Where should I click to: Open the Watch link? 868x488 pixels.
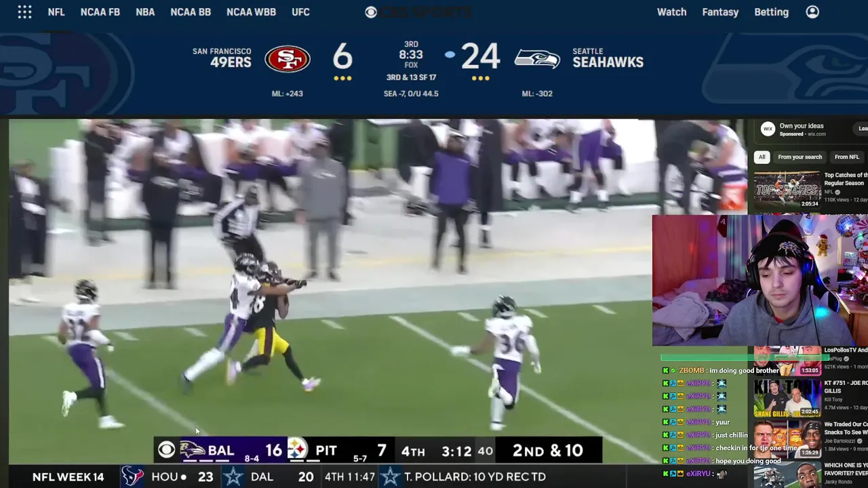pyautogui.click(x=671, y=12)
